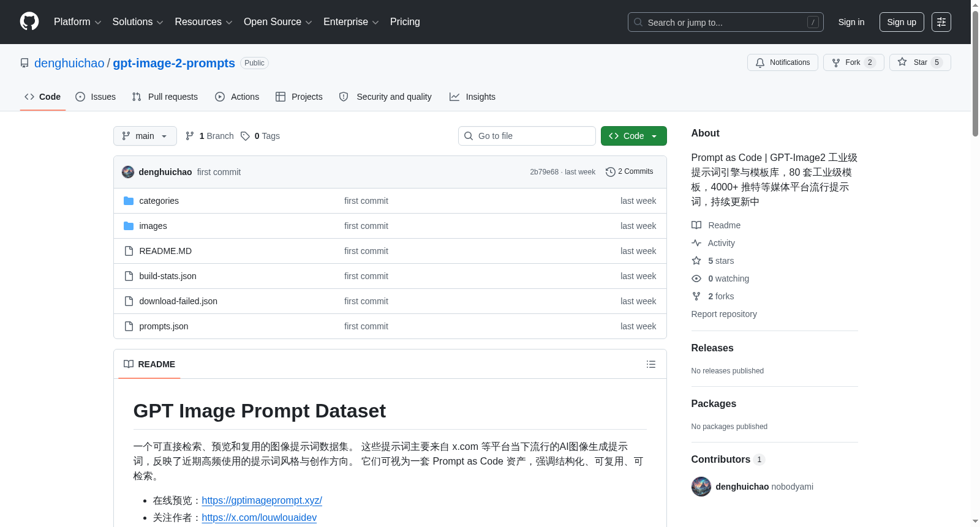Open commit hash 2b79e68
The height and width of the screenshot is (527, 980).
pos(544,172)
